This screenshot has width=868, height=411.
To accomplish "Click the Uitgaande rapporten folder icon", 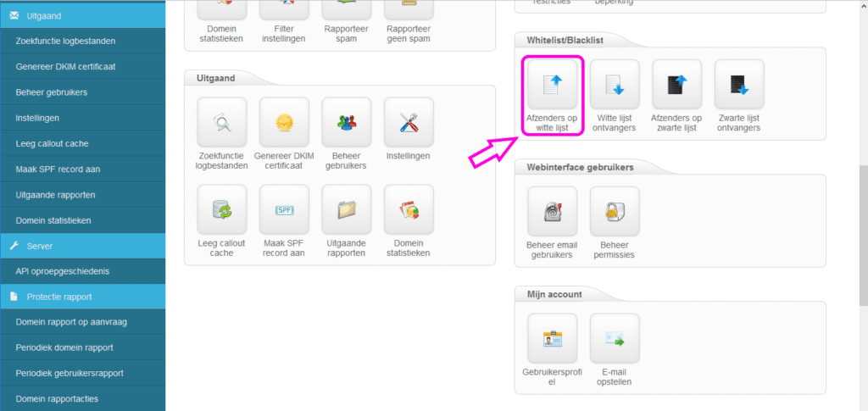I will (347, 210).
